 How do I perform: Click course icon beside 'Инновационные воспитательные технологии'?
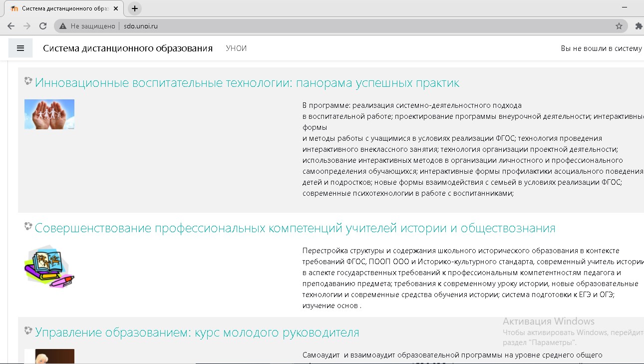(28, 81)
